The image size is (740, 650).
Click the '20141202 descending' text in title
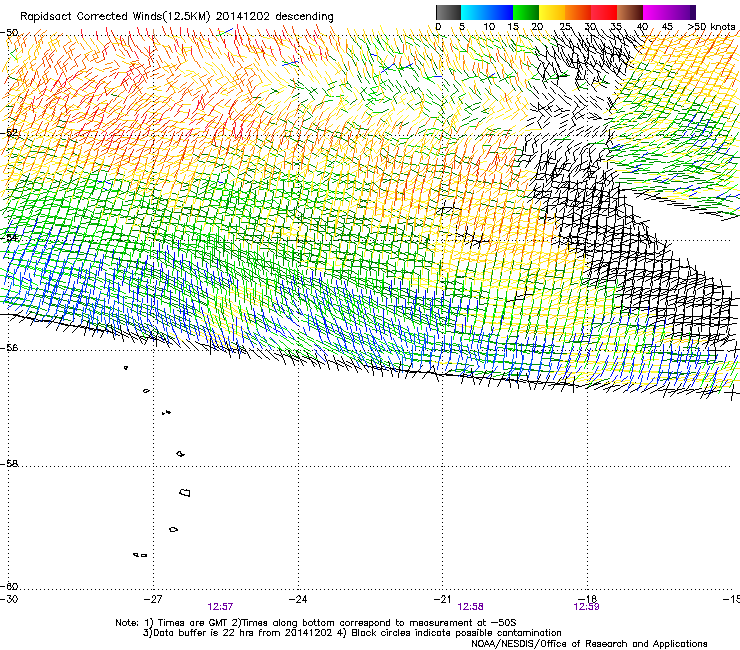275,17
